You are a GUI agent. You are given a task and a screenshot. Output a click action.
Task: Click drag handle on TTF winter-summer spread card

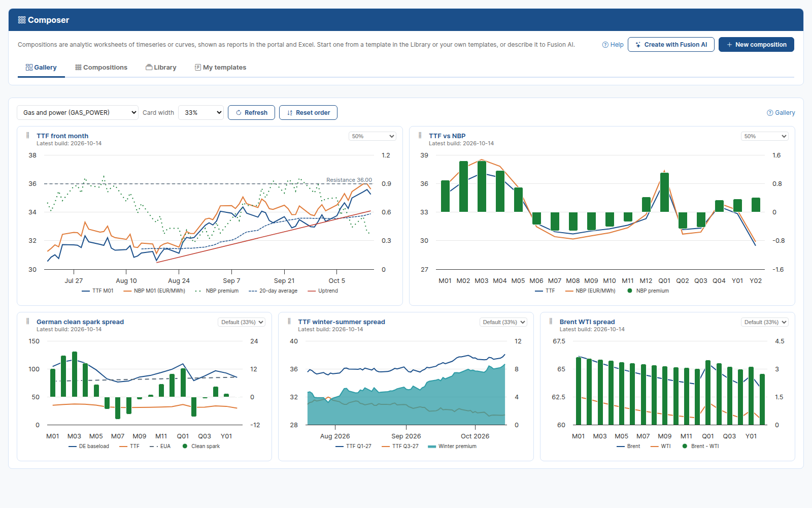point(289,322)
